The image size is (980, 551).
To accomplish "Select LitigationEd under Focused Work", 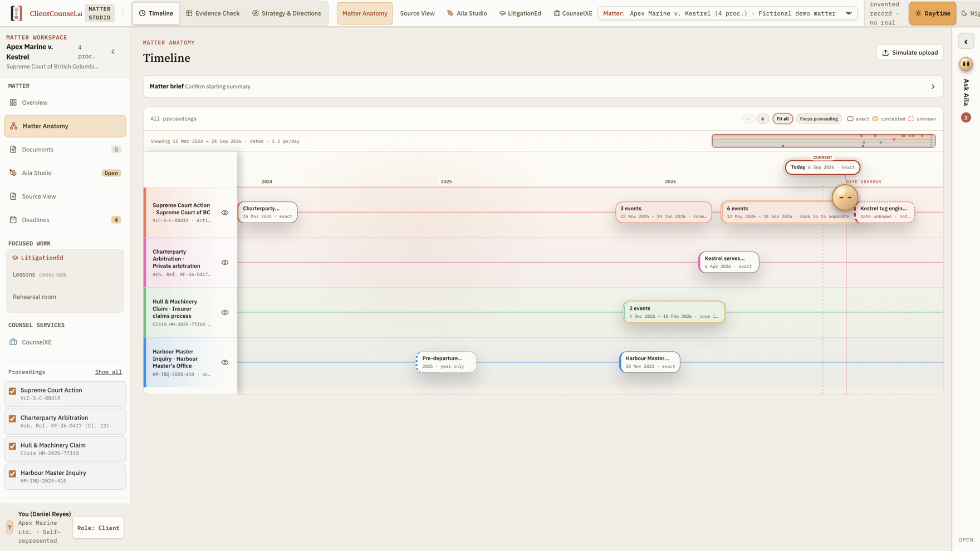I will point(42,258).
